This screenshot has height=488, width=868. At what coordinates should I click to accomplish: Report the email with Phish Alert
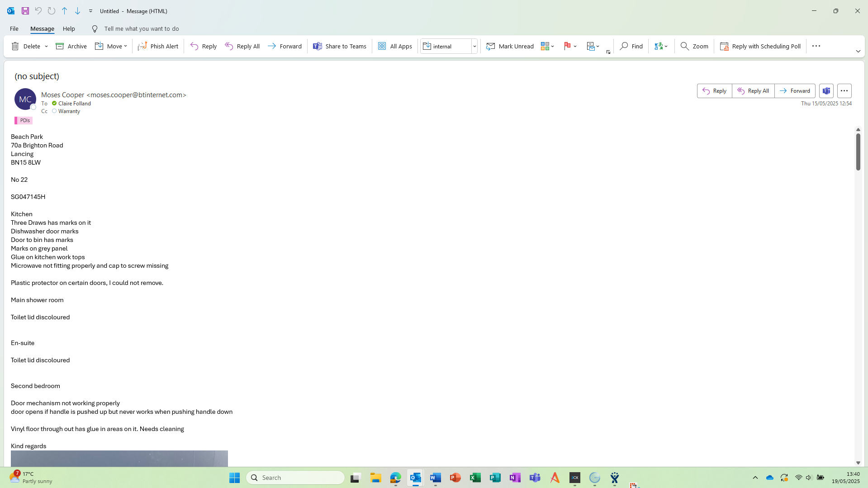(x=158, y=46)
